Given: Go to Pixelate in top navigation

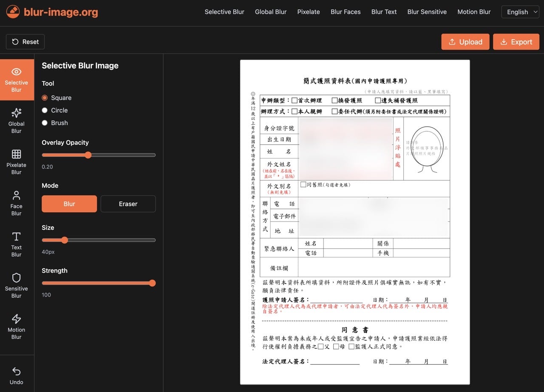Looking at the screenshot, I should click(x=309, y=12).
